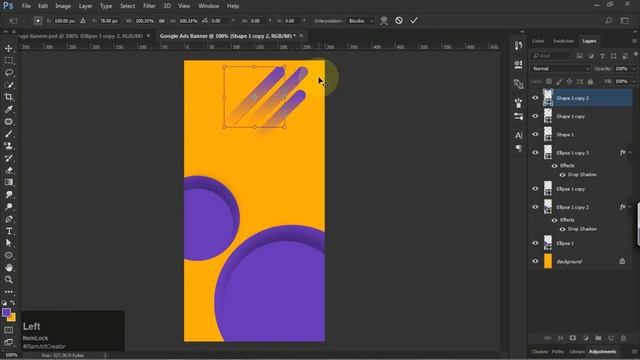Open the Interpolation Bicubic dropdown
Viewport: 640px width, 360px height.
tap(360, 20)
